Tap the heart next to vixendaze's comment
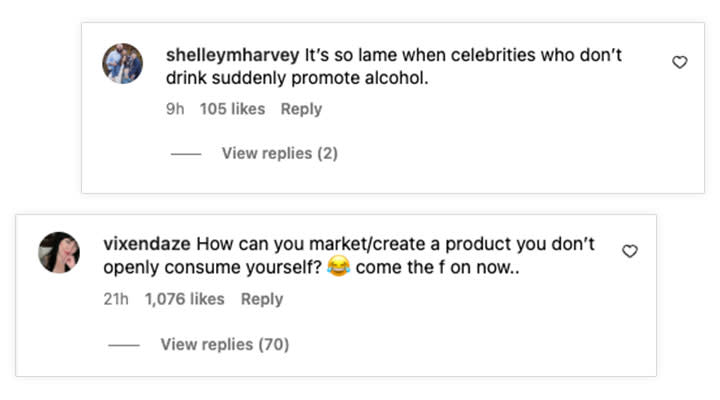 tap(630, 251)
